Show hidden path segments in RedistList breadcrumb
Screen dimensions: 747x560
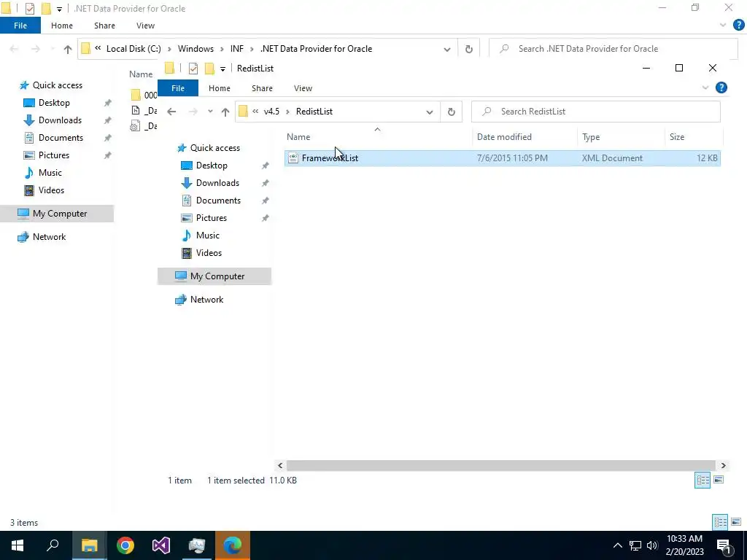point(255,111)
